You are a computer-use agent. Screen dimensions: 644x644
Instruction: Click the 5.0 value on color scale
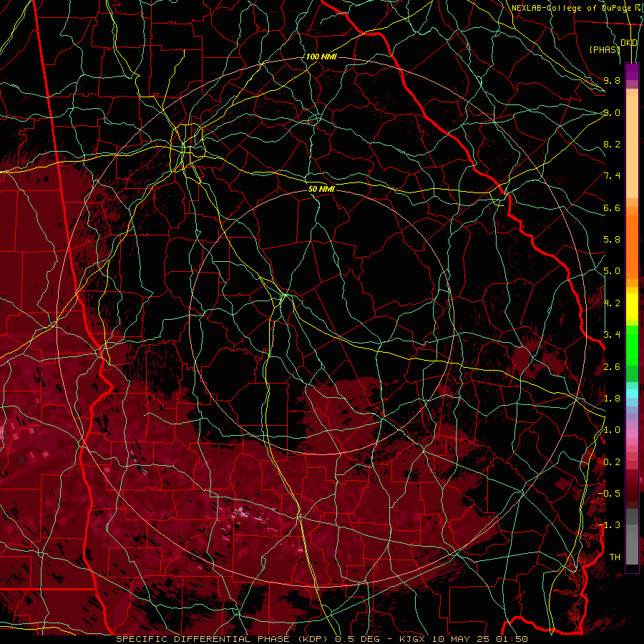tap(612, 271)
